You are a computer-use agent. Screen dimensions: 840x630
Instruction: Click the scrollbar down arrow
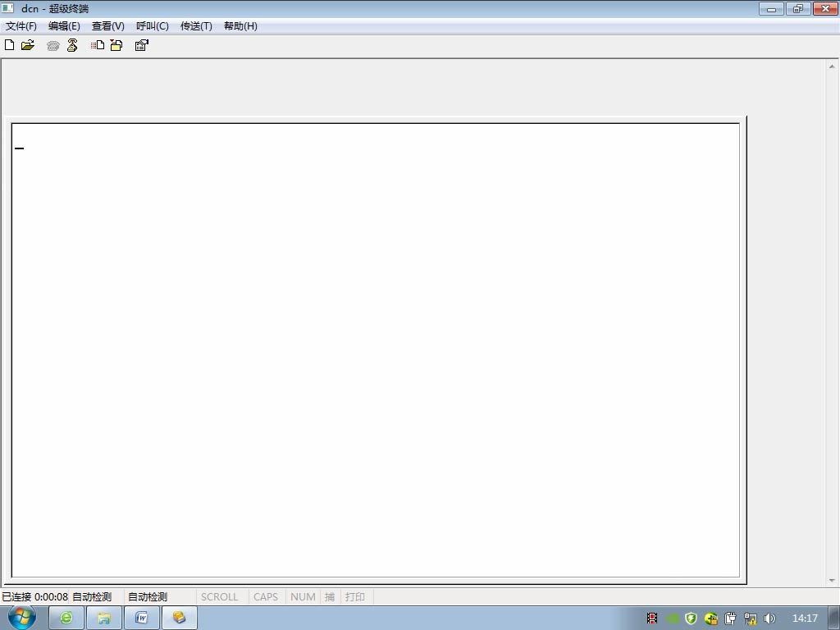[832, 580]
